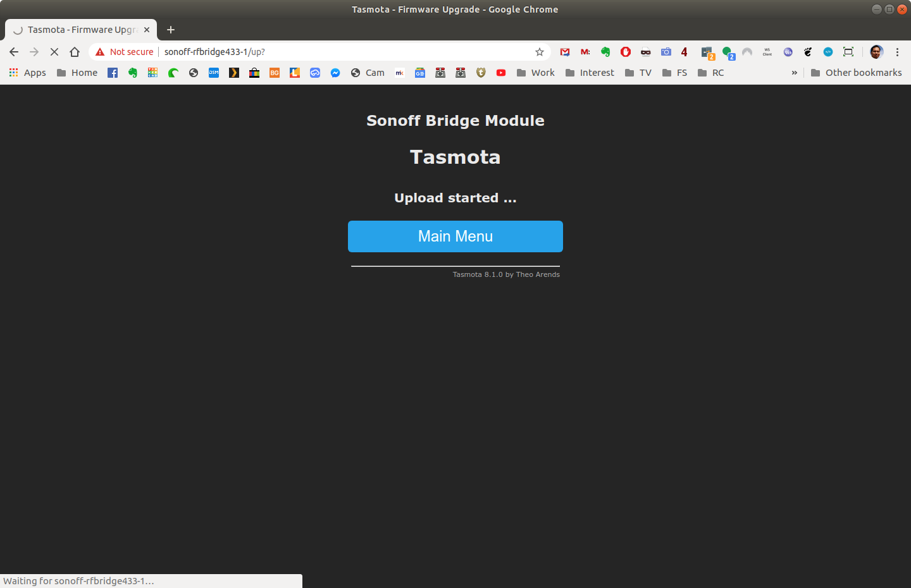Screen dimensions: 911x588
Task: Stop loading the page
Action: click(54, 52)
